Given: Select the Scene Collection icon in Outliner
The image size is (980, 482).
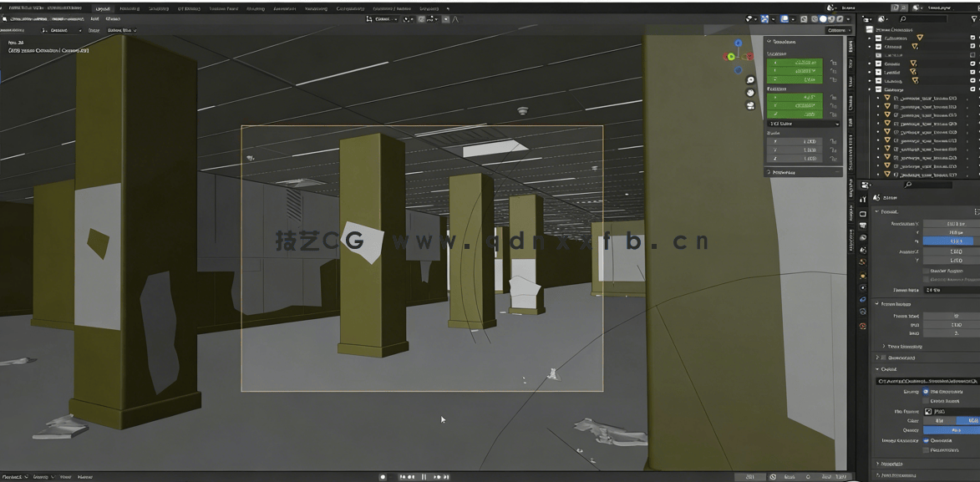Looking at the screenshot, I should click(x=869, y=29).
